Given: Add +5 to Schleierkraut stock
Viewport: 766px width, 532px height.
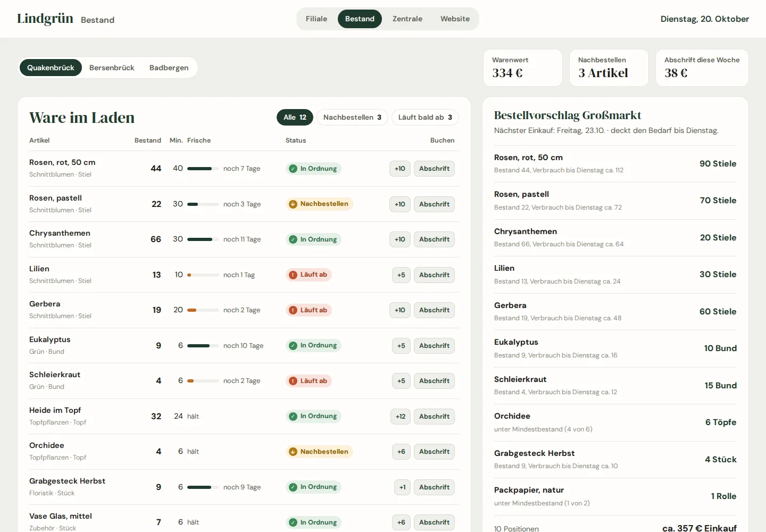Looking at the screenshot, I should (401, 381).
